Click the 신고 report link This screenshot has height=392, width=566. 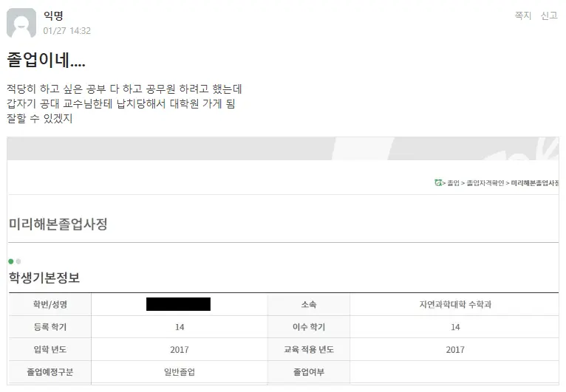[549, 16]
